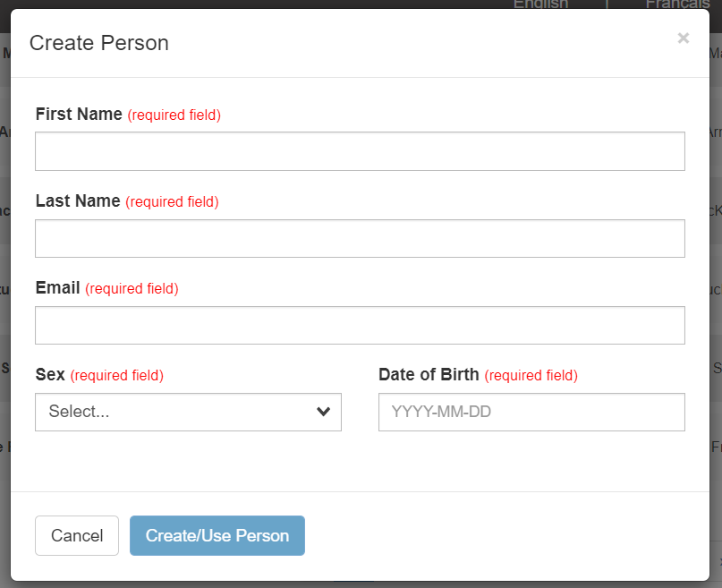Screen dimensions: 722x588
Task: Open the Sex dropdown menu
Action: coord(179,412)
